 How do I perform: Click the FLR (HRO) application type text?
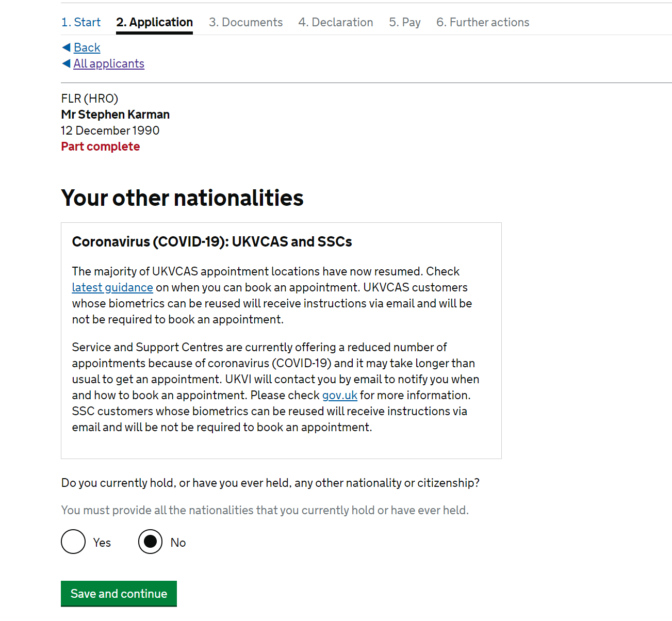coord(90,99)
